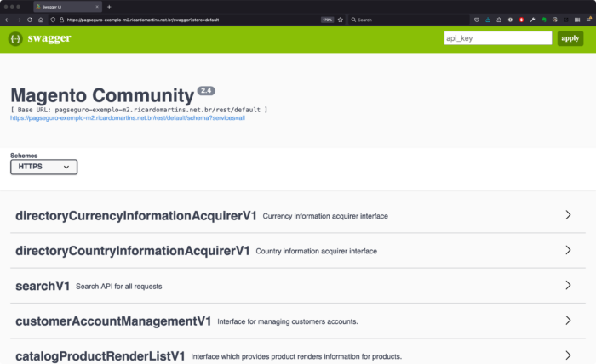Open the tracking protection shield icon

click(53, 20)
